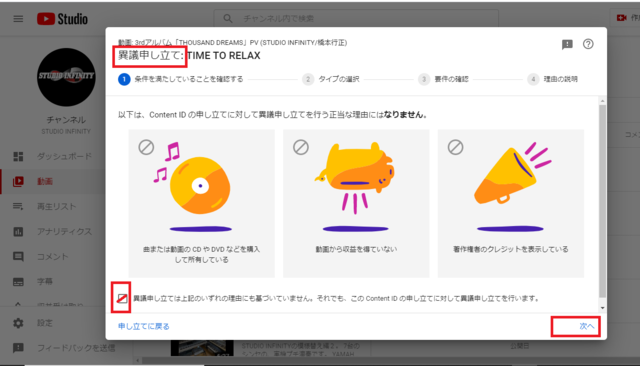Click フィードバックを送信 in the sidebar
The image size is (640, 366).
pyautogui.click(x=76, y=348)
